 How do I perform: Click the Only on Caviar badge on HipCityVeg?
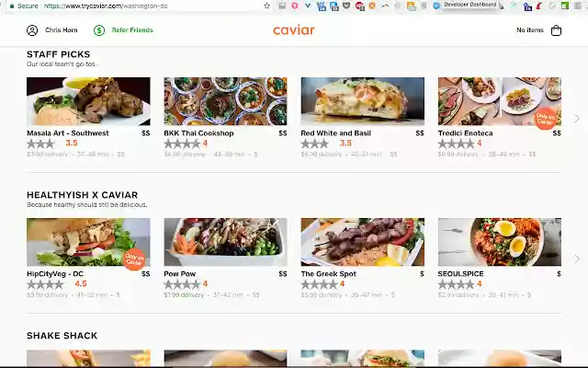(134, 259)
